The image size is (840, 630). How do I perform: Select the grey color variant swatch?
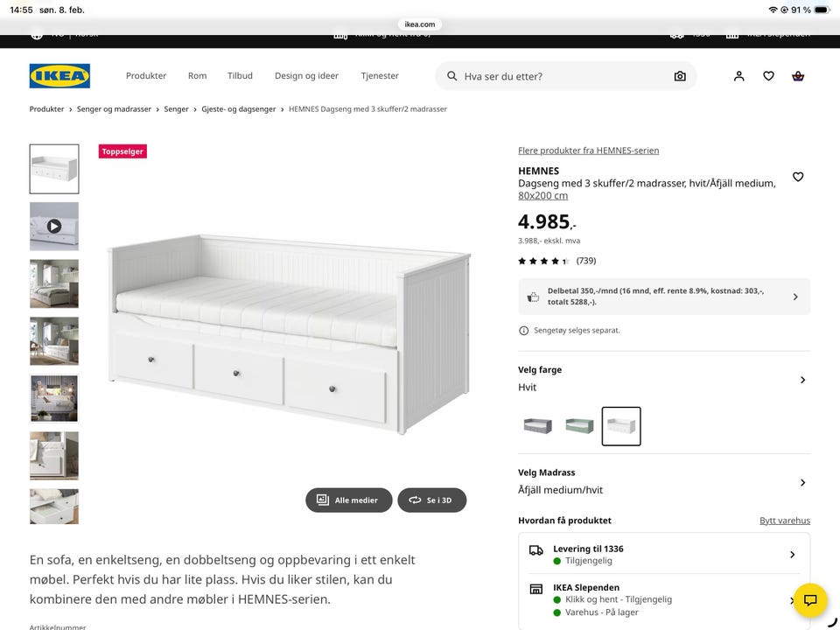click(537, 426)
